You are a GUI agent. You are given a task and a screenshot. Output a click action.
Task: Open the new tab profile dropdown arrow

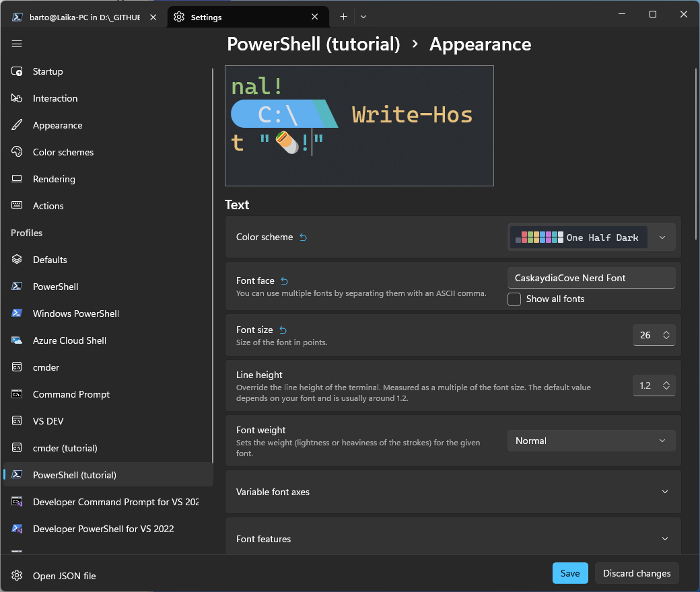click(363, 17)
